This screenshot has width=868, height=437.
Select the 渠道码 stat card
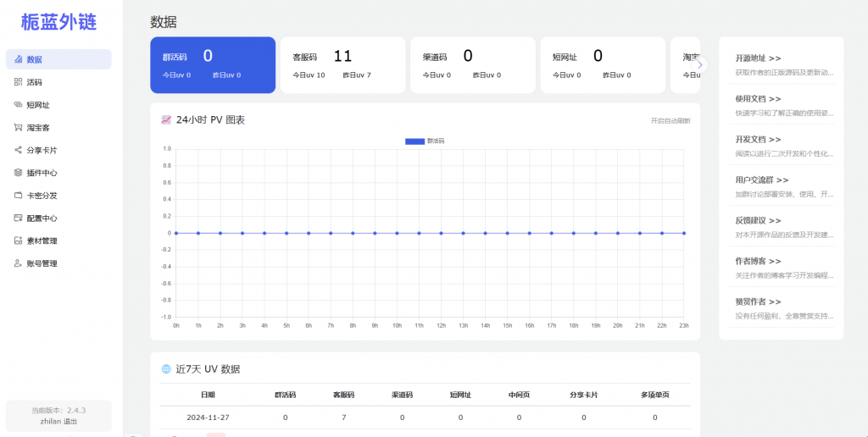click(x=473, y=64)
